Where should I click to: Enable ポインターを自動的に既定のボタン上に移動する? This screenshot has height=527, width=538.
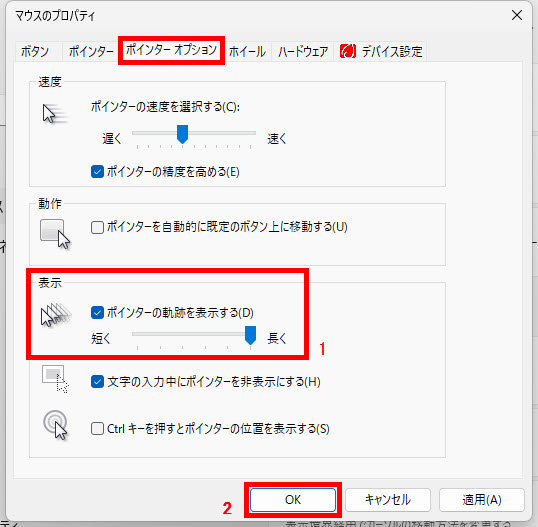click(x=97, y=227)
